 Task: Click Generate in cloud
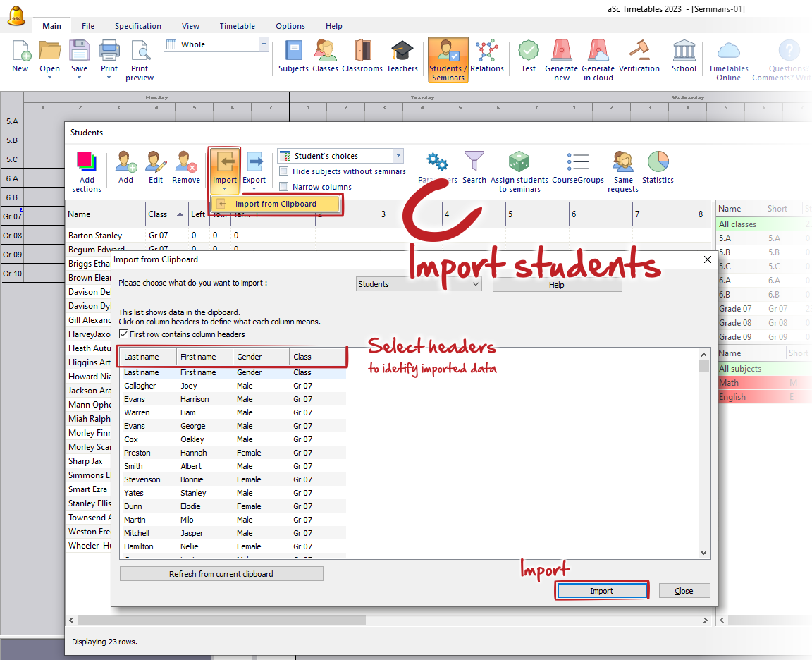click(598, 60)
